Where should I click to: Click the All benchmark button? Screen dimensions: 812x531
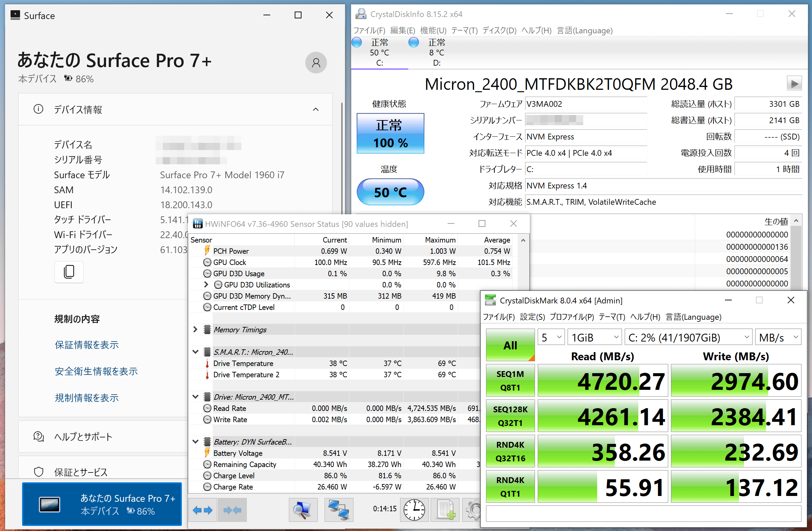pos(510,345)
